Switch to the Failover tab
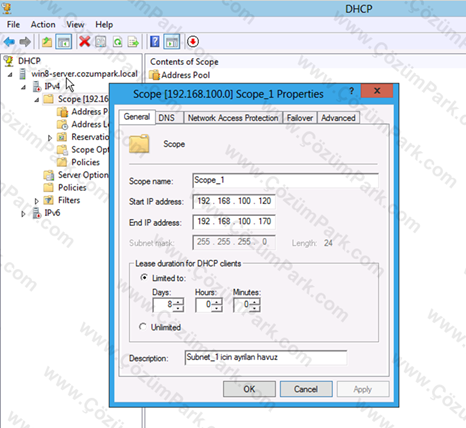Screen dimensions: 466x428 click(x=300, y=118)
